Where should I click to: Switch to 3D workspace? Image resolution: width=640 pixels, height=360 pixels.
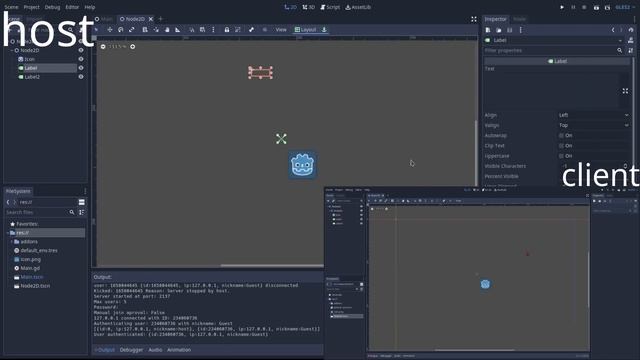coord(309,7)
